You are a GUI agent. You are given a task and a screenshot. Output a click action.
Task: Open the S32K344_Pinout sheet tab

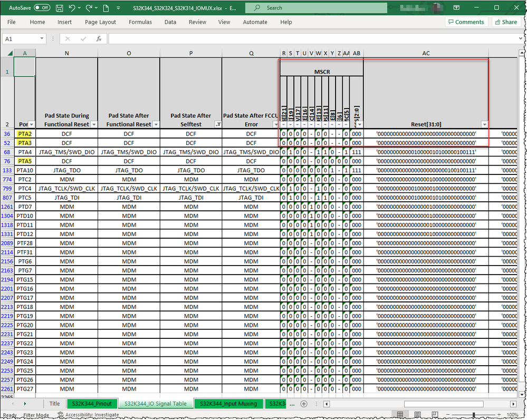[92, 404]
